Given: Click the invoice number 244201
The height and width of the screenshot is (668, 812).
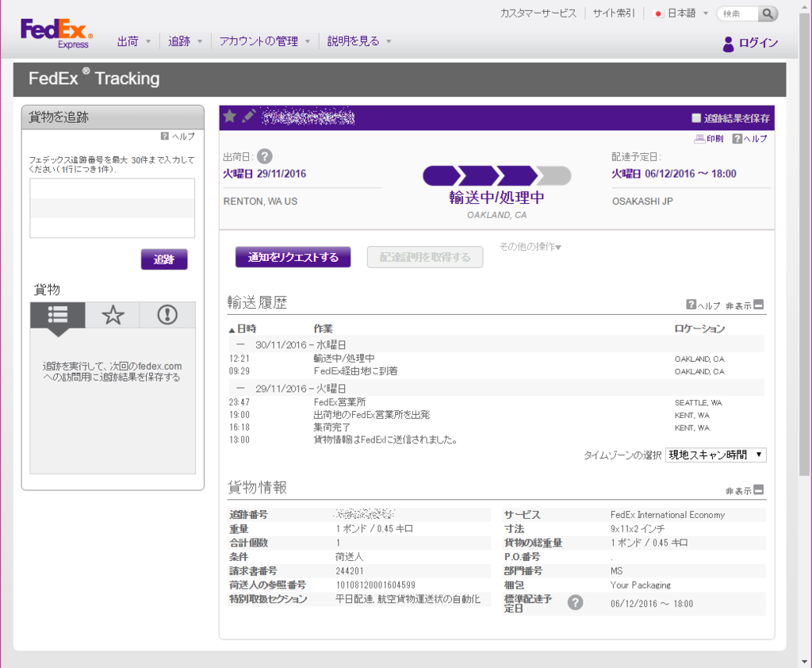Looking at the screenshot, I should click(350, 570).
